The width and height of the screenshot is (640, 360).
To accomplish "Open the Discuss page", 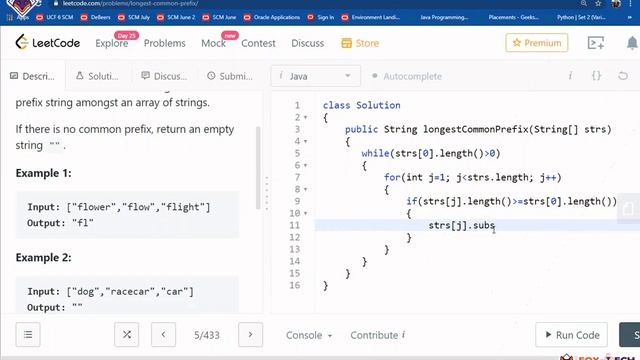I will point(307,43).
